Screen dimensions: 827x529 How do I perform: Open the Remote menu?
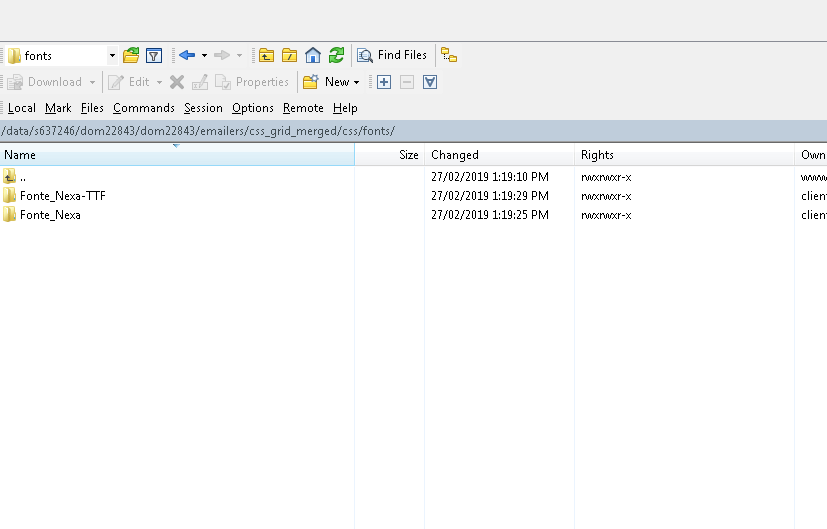pos(303,108)
